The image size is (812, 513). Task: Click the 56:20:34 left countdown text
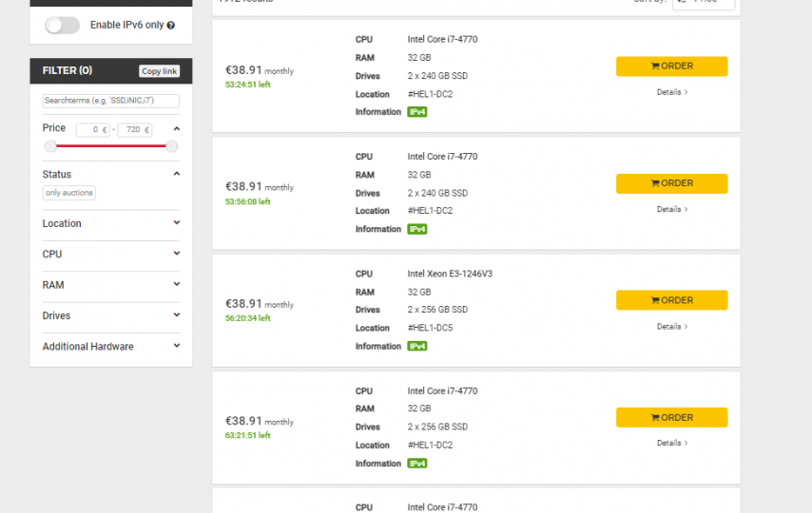coord(247,318)
